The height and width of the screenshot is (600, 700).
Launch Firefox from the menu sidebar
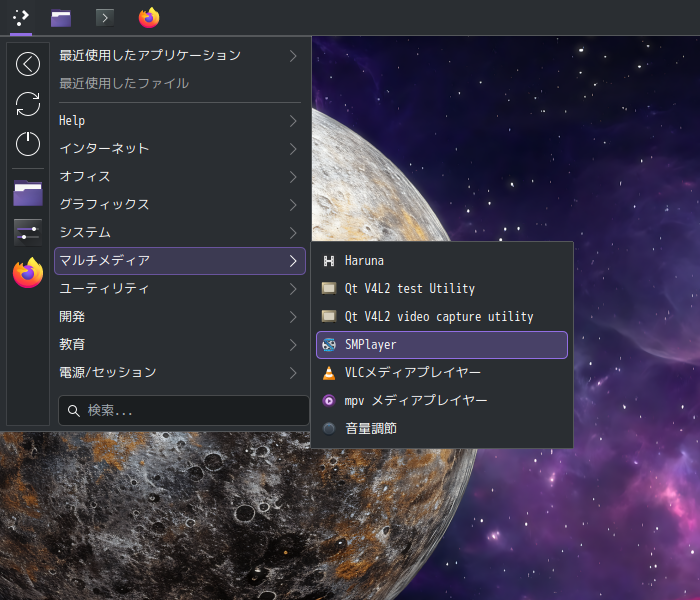[28, 272]
